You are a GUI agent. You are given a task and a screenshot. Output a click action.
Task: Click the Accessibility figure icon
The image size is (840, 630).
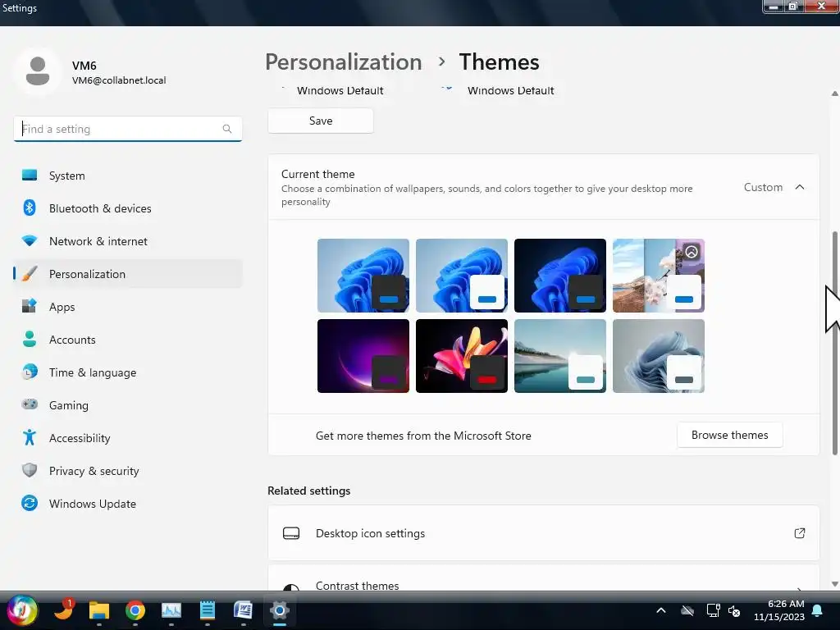(30, 438)
